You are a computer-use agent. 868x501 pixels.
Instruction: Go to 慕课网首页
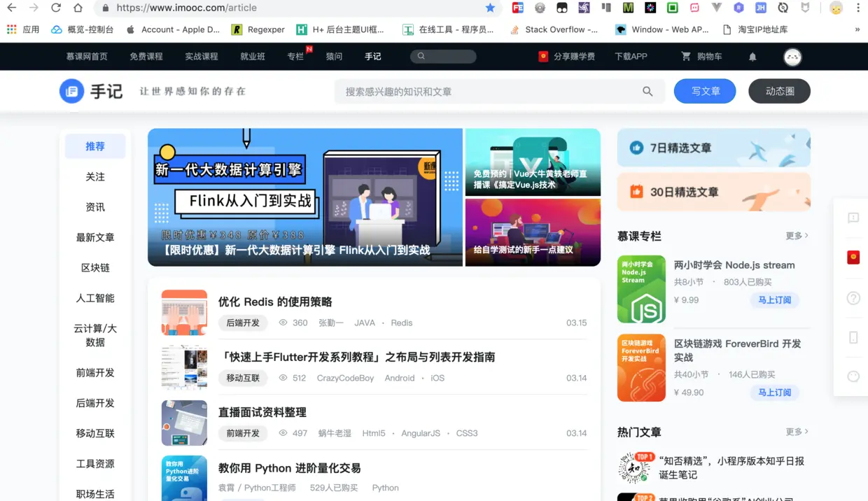87,57
